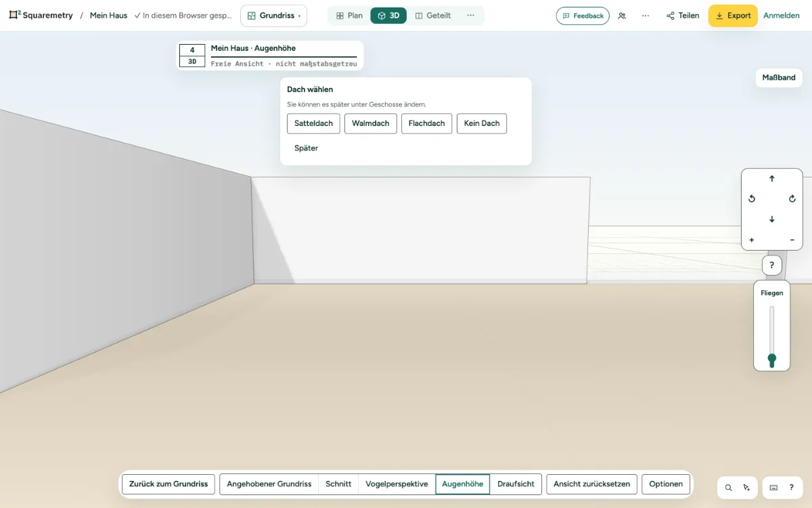812x508 pixels.
Task: Rotate view clockwise
Action: [792, 199]
